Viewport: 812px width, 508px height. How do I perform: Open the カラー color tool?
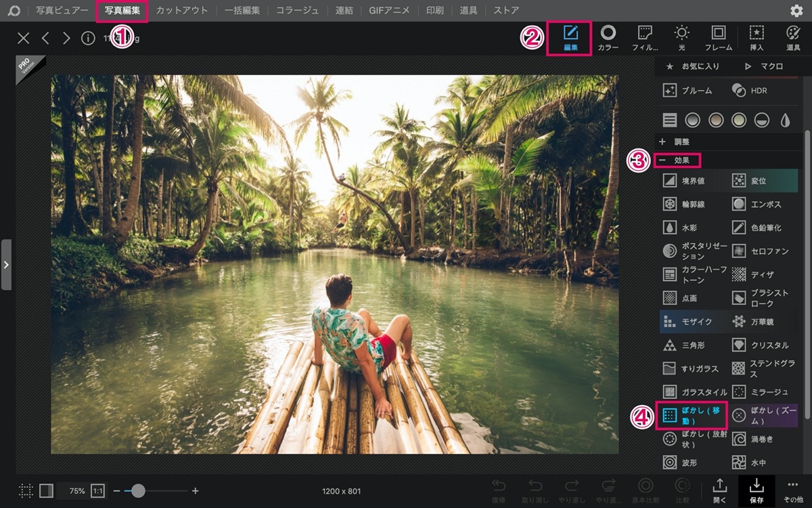(608, 38)
